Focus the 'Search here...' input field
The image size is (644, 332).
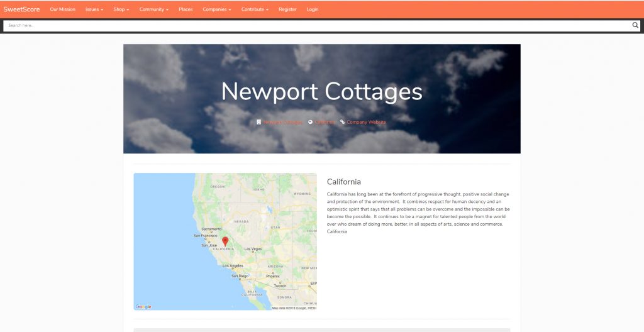pos(314,26)
